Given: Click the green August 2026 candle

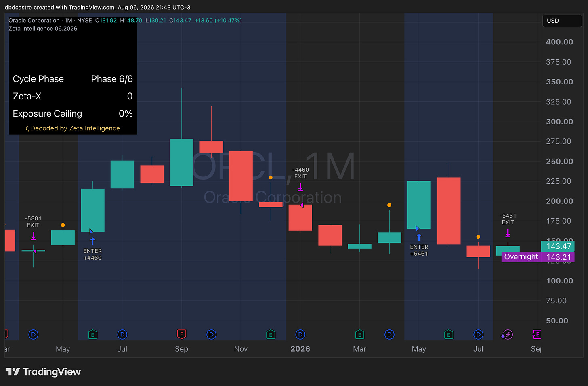Looking at the screenshot, I should point(508,251).
